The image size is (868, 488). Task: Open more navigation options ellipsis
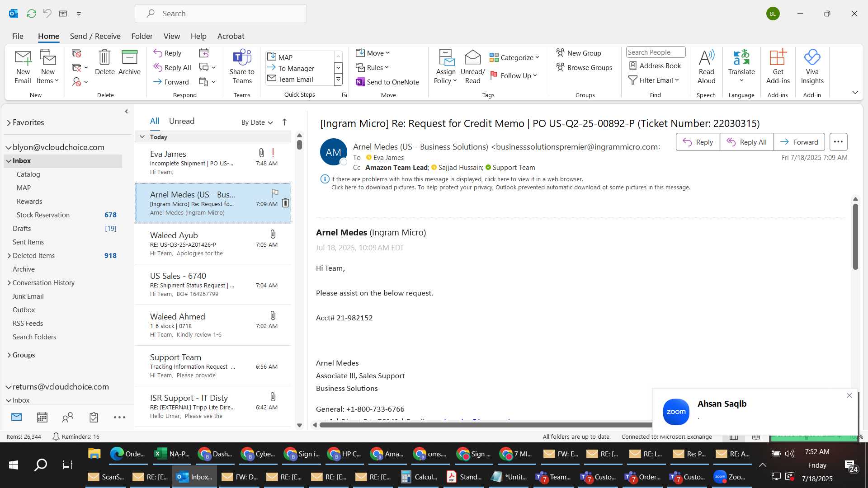click(119, 418)
